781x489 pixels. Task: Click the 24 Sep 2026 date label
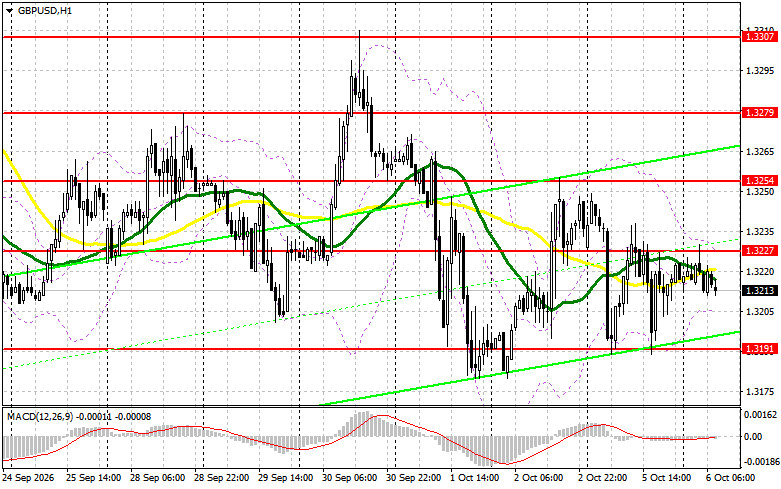[29, 478]
